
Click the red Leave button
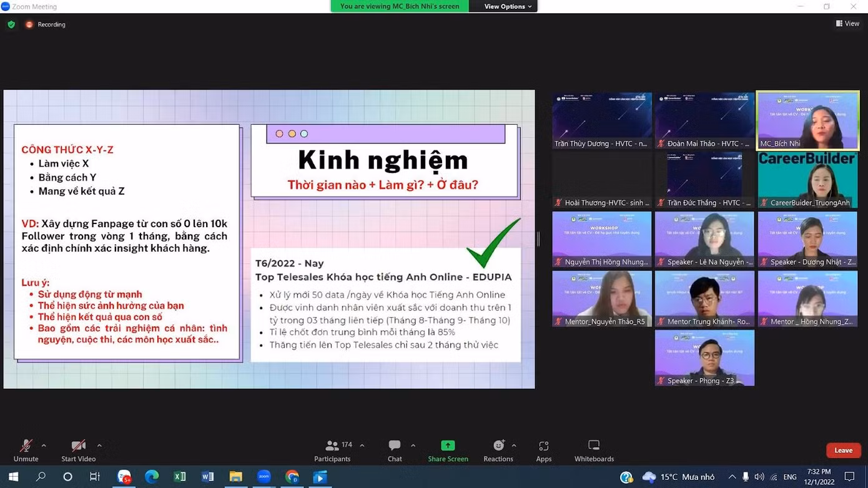click(x=843, y=450)
